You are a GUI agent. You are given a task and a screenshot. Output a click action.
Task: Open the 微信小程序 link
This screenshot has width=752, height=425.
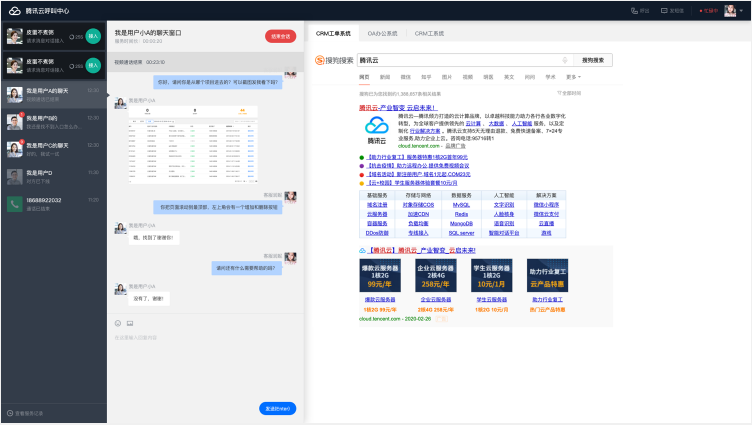tap(546, 205)
